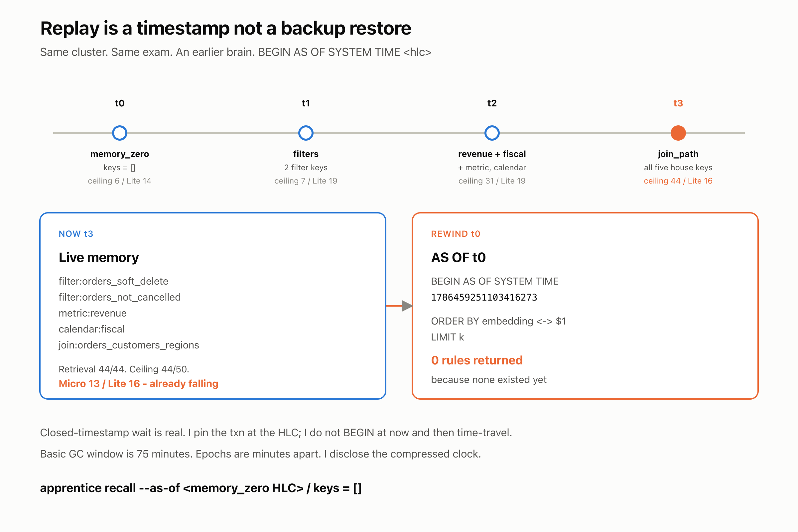
Task: Click 'all five house keys' text
Action: (x=678, y=168)
